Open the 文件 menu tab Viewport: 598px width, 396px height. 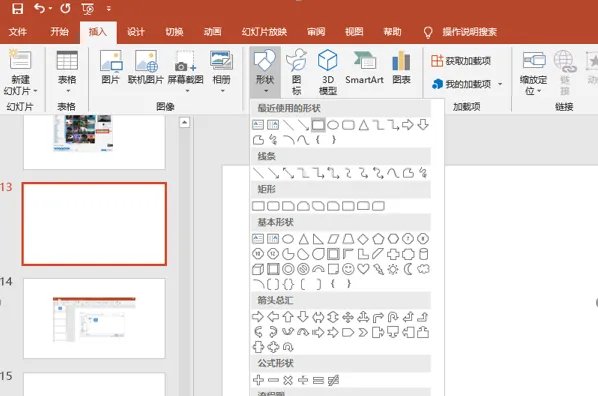coord(18,32)
